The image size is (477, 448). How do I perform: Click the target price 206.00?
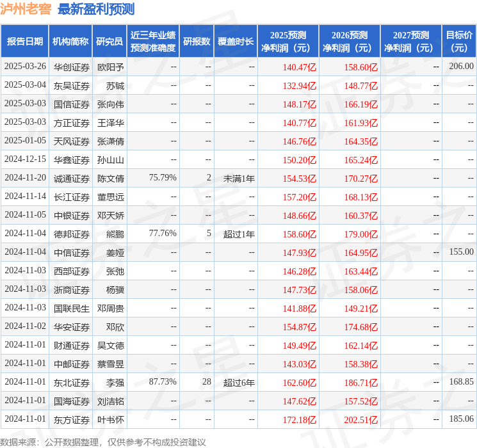461,67
